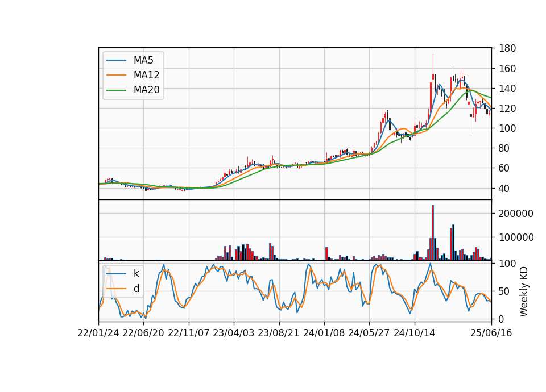Click the blue k legend line sample
Image resolution: width=546 pixels, height=392 pixels.
pos(116,274)
